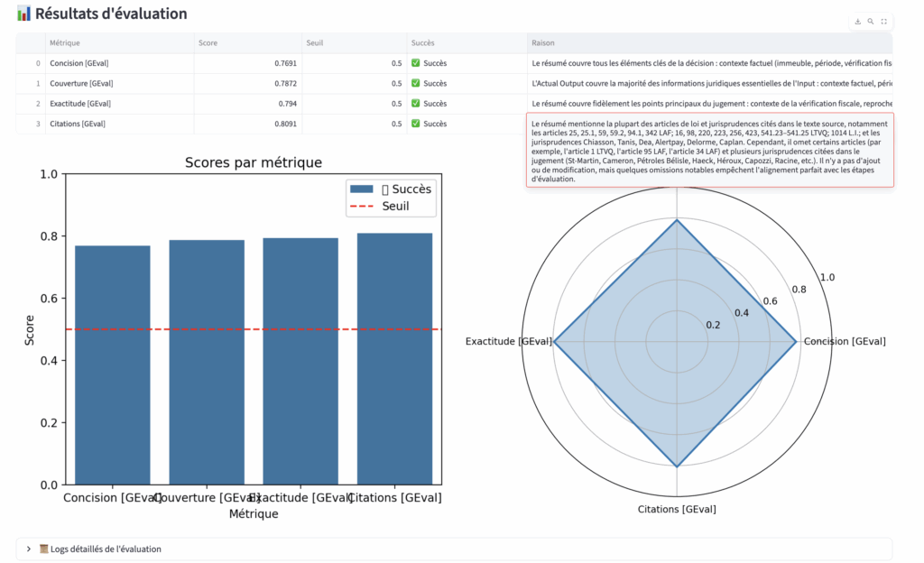Click the expander chevron arrow for logs

click(29, 549)
